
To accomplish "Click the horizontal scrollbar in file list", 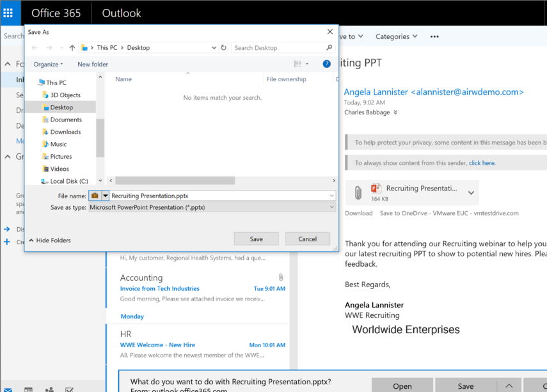I will pos(179,181).
